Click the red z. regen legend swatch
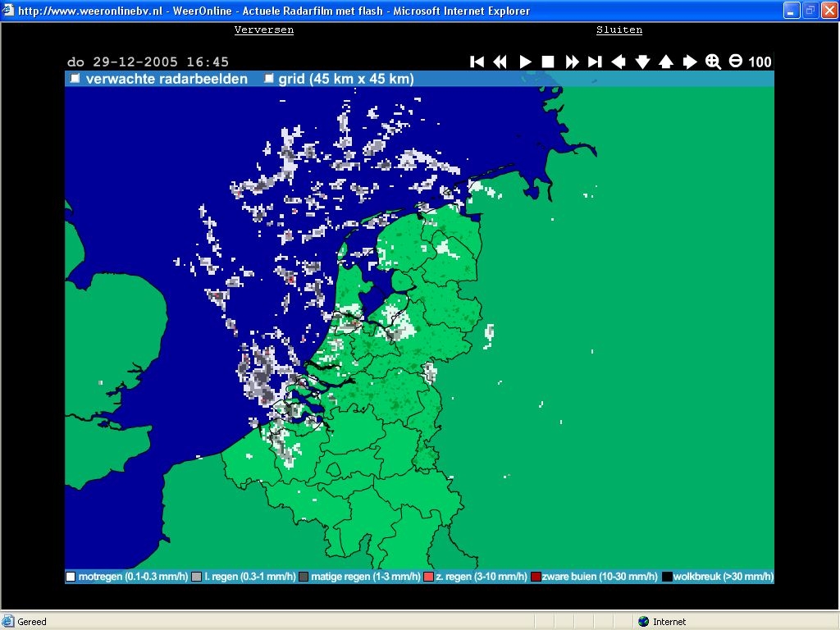Screen dimensions: 840x630 pyautogui.click(x=428, y=577)
